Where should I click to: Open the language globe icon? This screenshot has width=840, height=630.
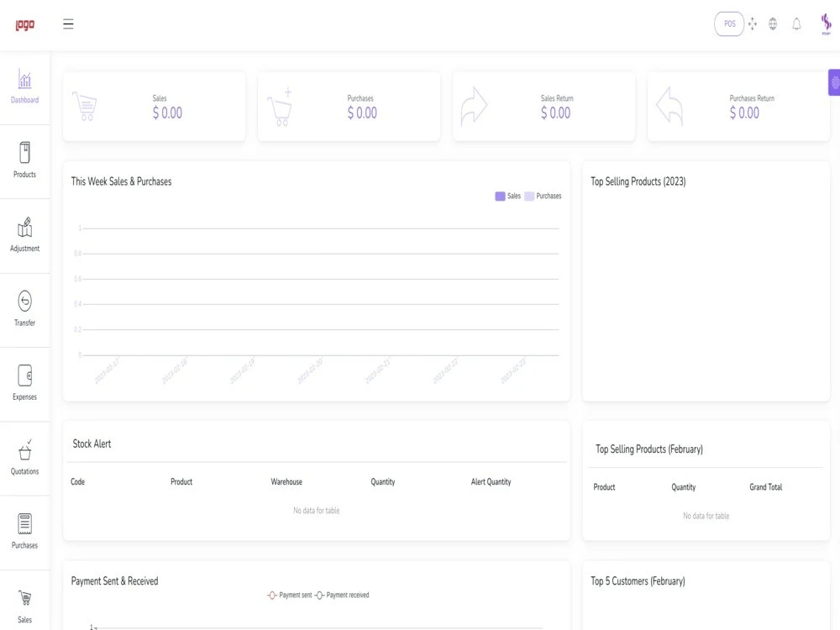point(772,24)
